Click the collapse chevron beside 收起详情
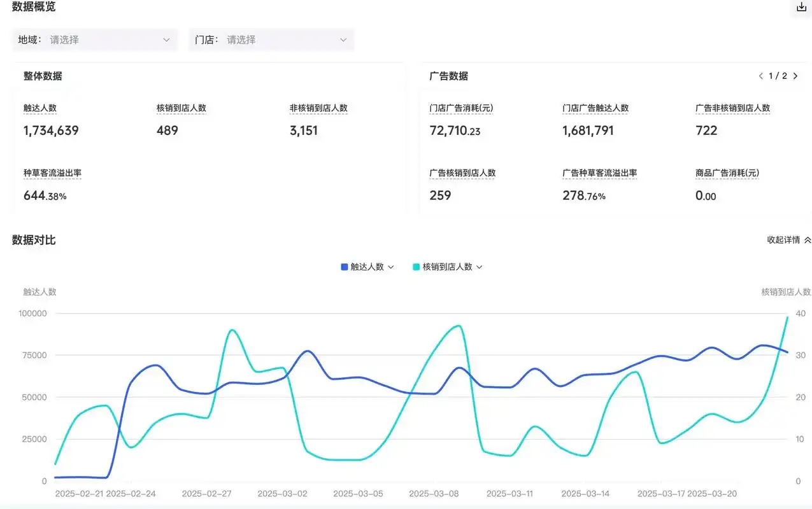 807,240
